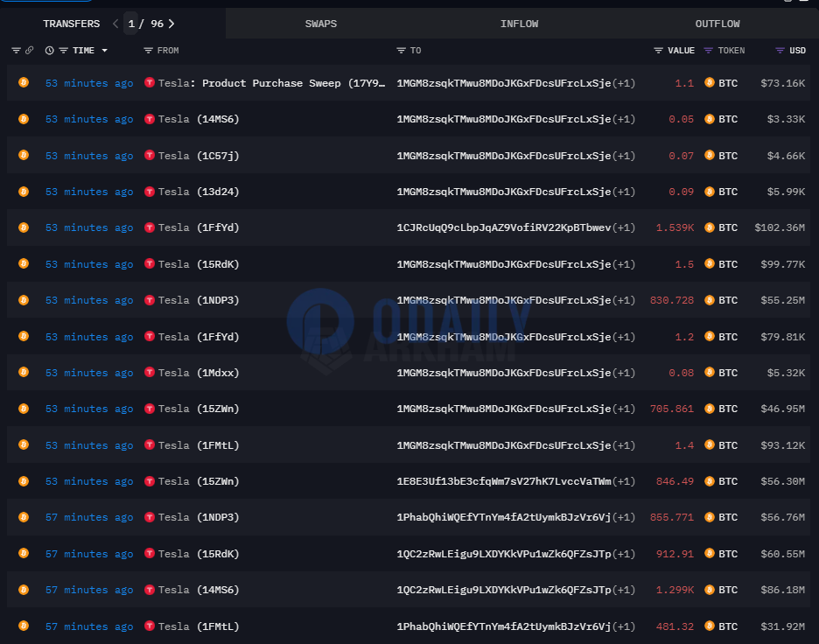Open sender Tesla (15ZWn) of 705.861 BTC row

199,409
